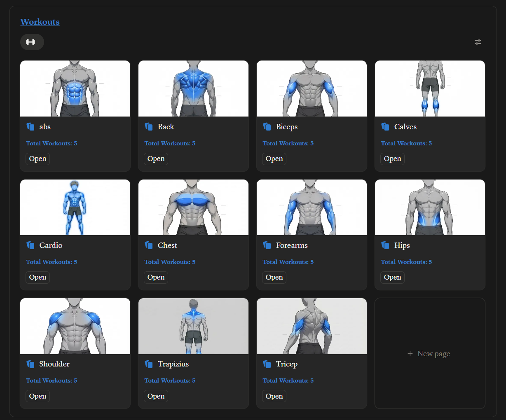Click the page icon beside Tricep
This screenshot has height=420, width=506.
tap(267, 364)
